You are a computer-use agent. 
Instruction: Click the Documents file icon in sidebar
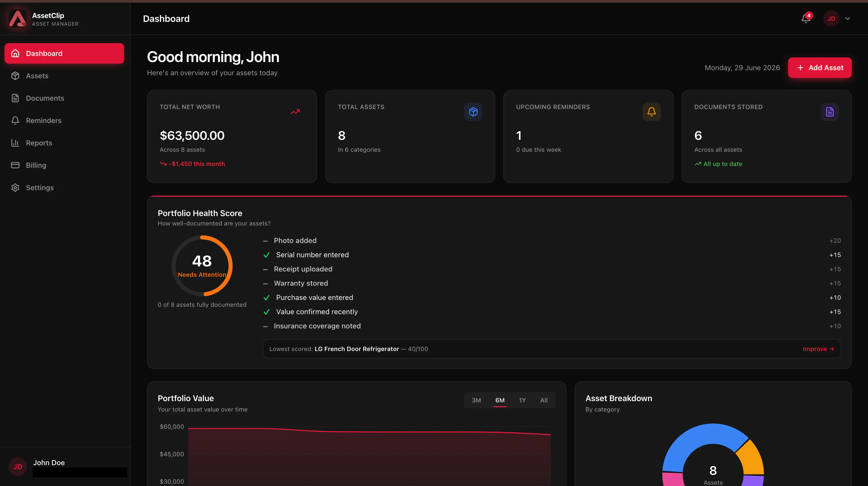[x=15, y=98]
